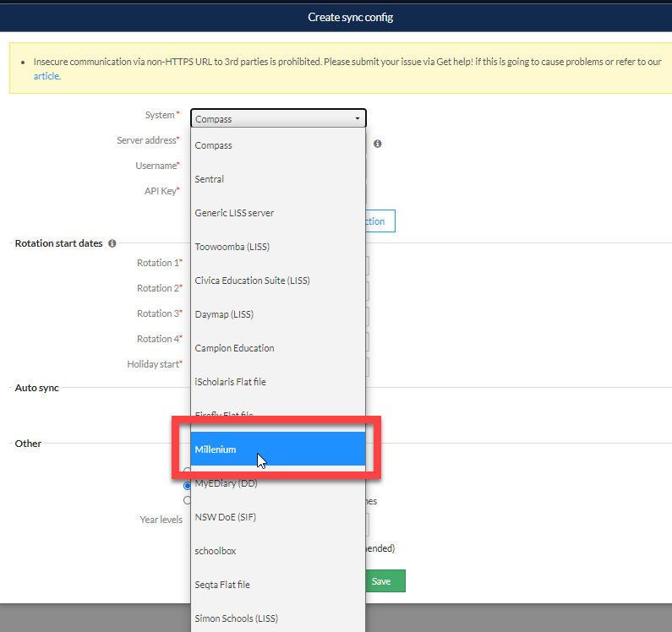Click the Username label
The width and height of the screenshot is (672, 632).
157,166
